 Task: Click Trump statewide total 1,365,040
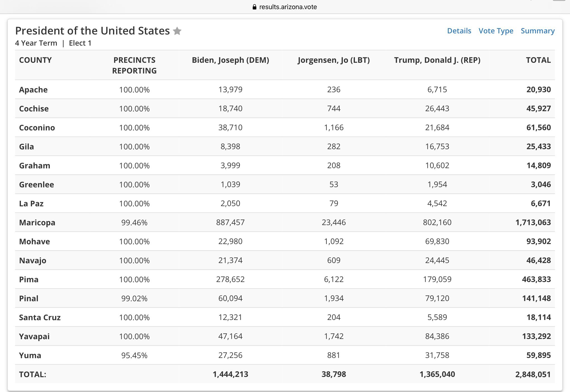coord(437,374)
